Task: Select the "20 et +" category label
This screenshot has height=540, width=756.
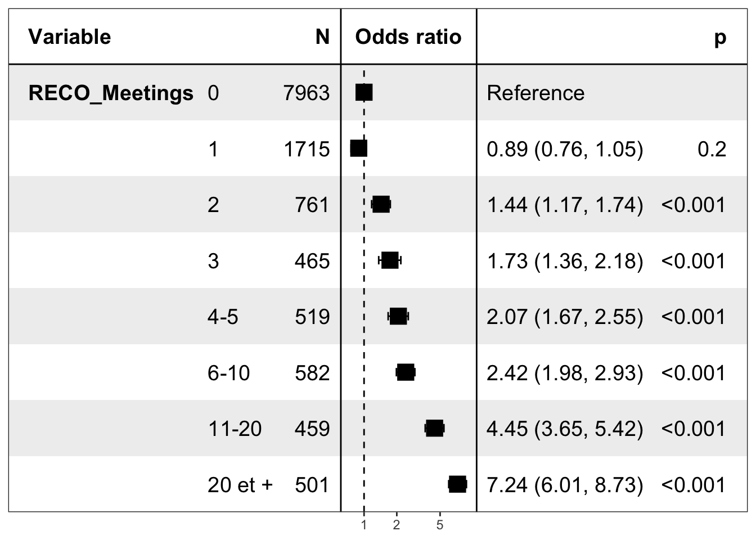Action: click(240, 485)
